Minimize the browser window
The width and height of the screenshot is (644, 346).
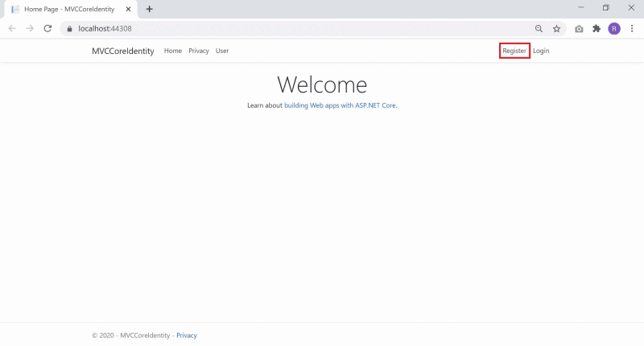(580, 7)
